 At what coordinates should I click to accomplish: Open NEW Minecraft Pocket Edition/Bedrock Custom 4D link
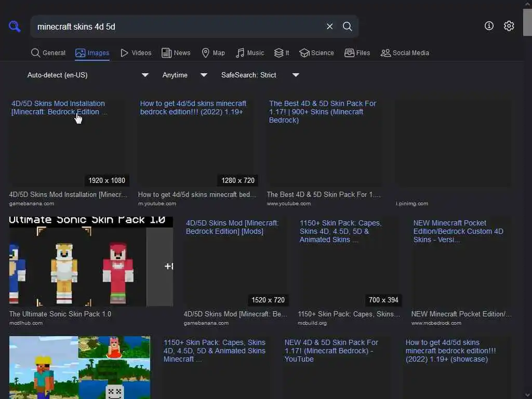[x=458, y=231]
